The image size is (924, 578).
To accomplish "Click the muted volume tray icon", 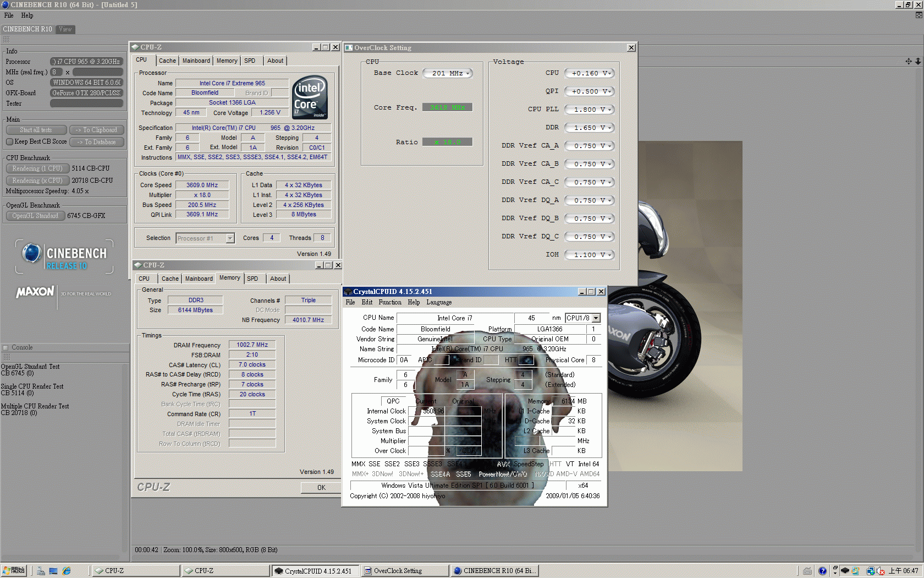I will [x=881, y=571].
